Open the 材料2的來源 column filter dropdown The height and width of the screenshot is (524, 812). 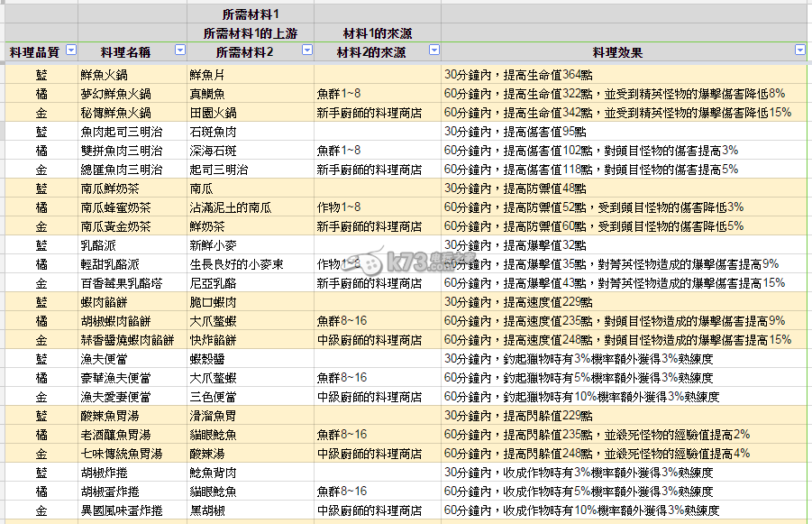pyautogui.click(x=433, y=51)
